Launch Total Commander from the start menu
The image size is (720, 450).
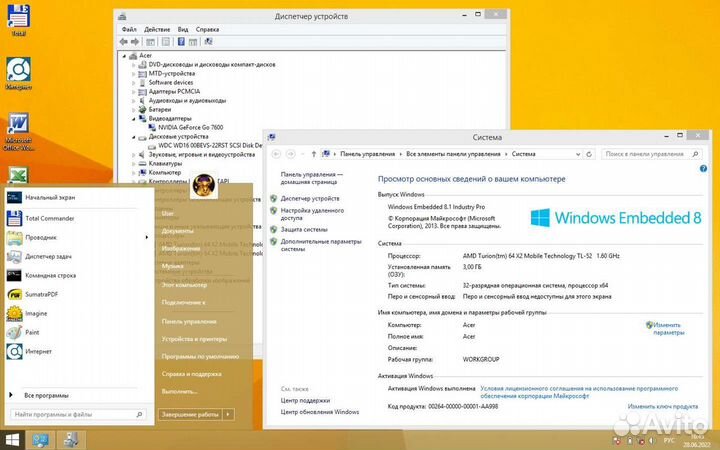tap(48, 217)
